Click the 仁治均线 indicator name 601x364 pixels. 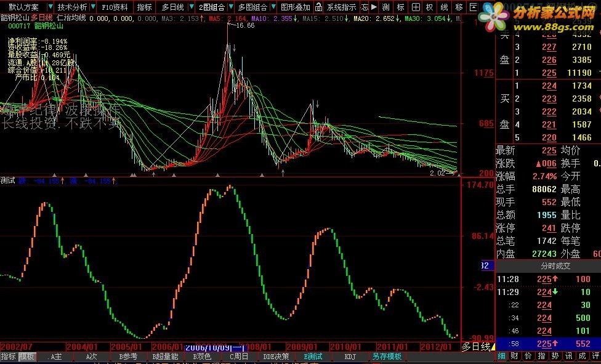(71, 18)
